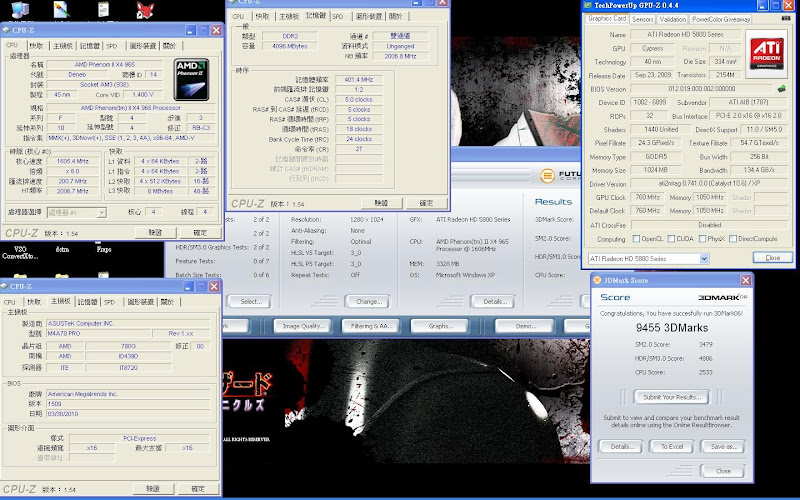This screenshot has width=800, height=500.
Task: Click the 3DMark06 logo in Score dialog
Action: point(722,297)
